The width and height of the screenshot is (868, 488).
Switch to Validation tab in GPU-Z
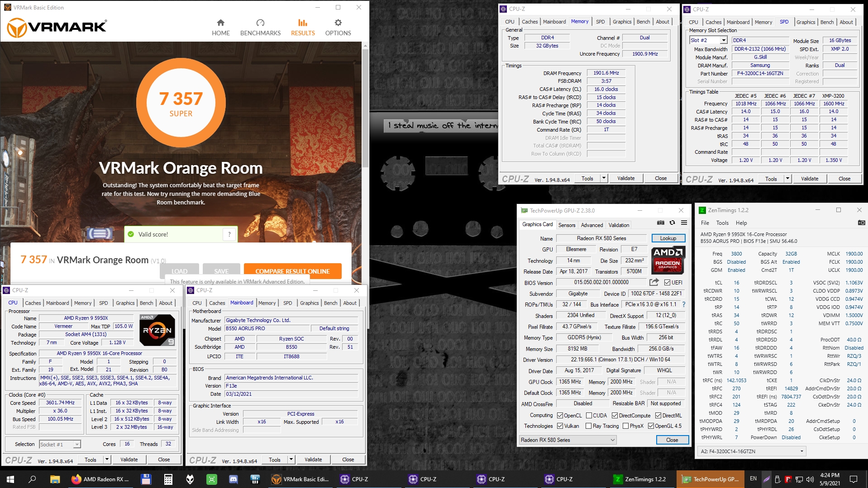619,225
